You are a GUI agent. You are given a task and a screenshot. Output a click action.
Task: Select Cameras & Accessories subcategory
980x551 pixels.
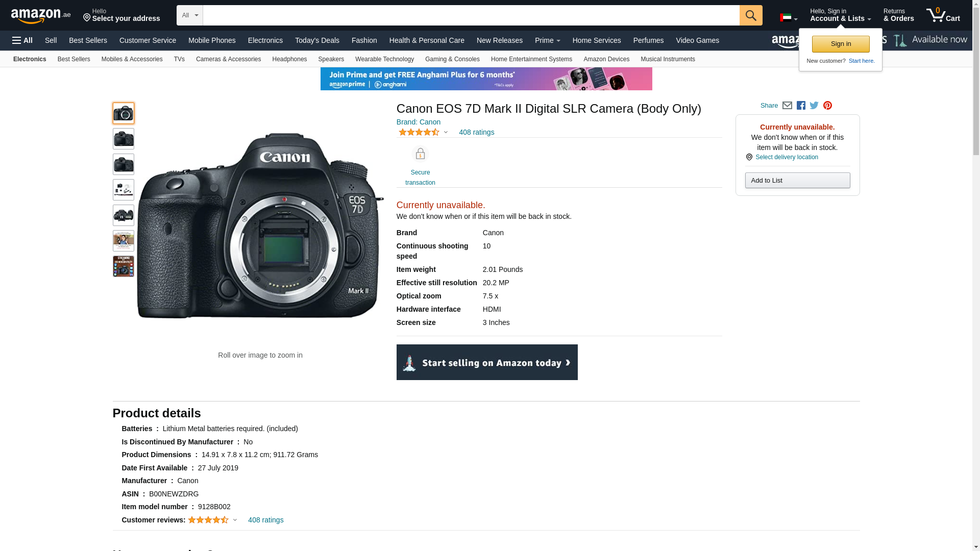(x=228, y=59)
